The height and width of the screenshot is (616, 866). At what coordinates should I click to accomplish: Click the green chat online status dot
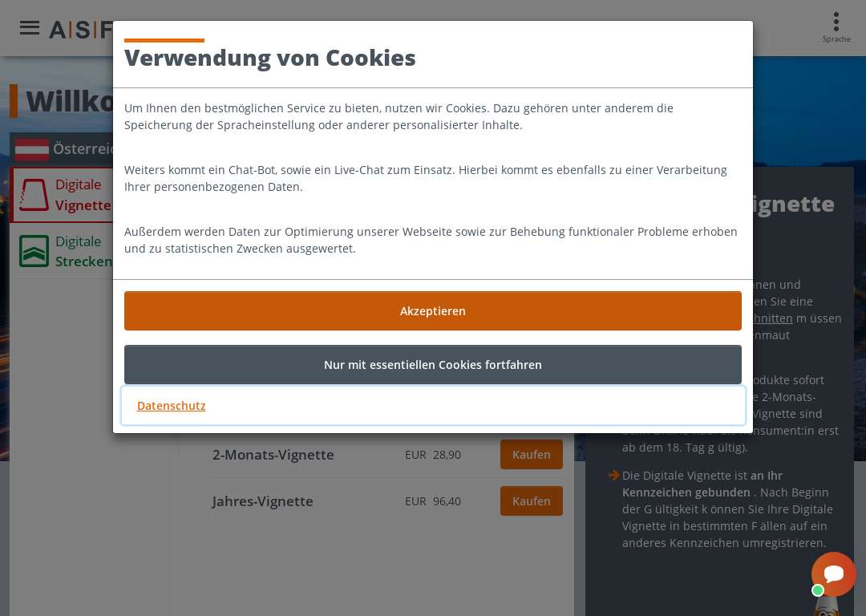point(818,590)
